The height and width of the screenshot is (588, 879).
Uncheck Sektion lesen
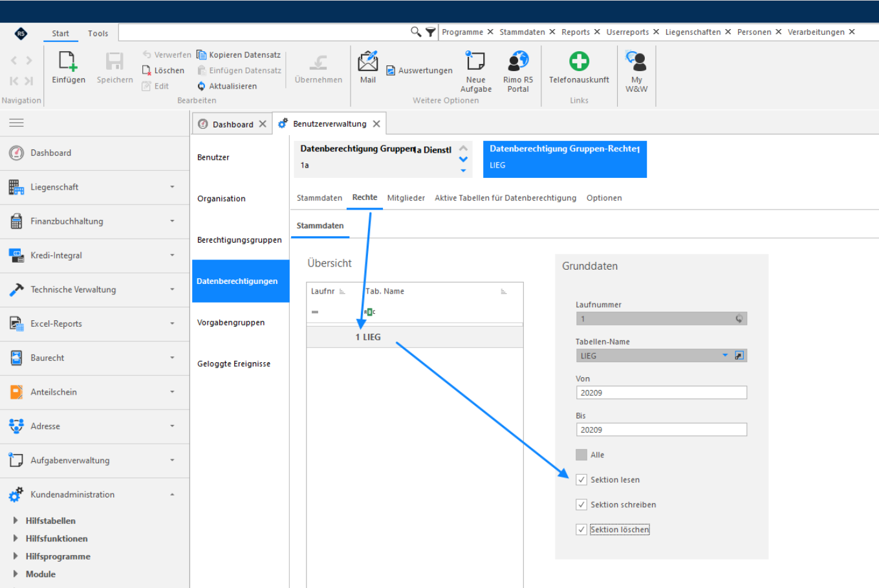click(x=581, y=480)
